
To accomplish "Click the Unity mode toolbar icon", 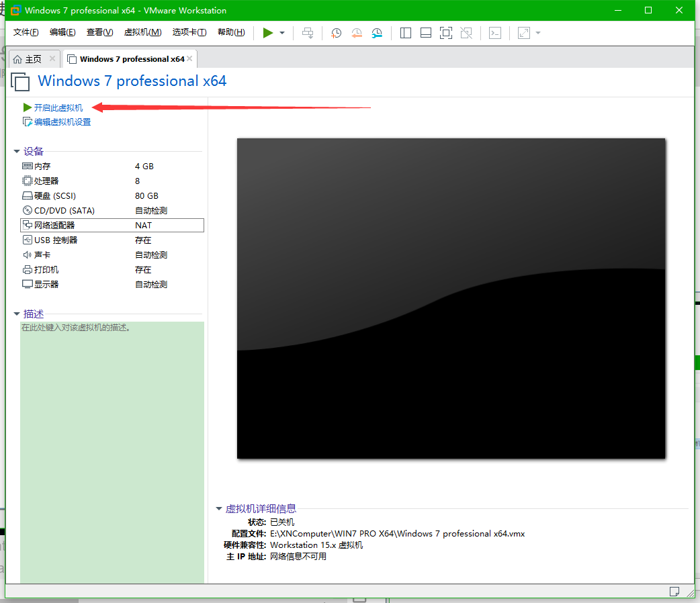I will tap(466, 33).
